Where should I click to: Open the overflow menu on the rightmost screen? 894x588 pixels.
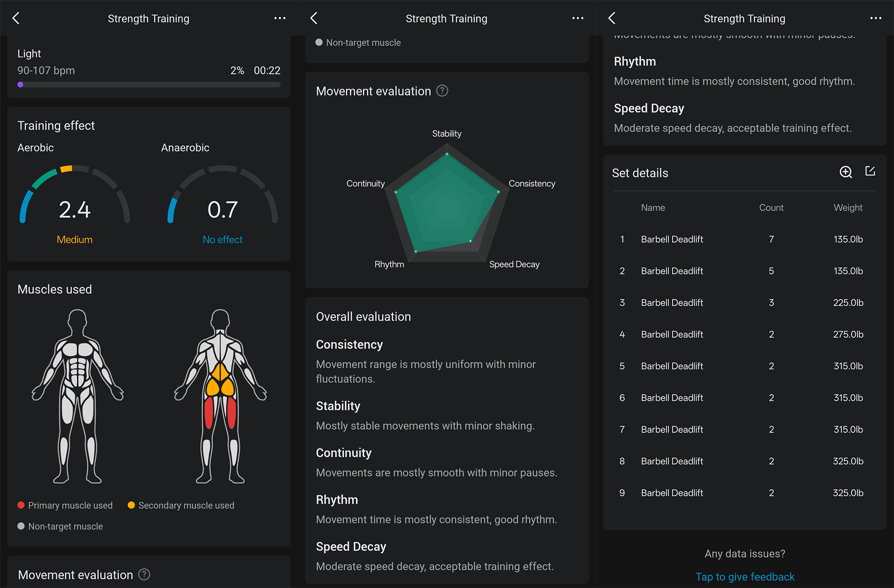click(x=876, y=18)
